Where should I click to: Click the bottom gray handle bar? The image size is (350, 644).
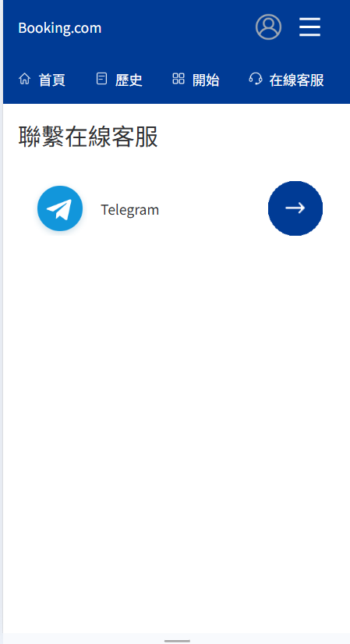click(x=177, y=641)
